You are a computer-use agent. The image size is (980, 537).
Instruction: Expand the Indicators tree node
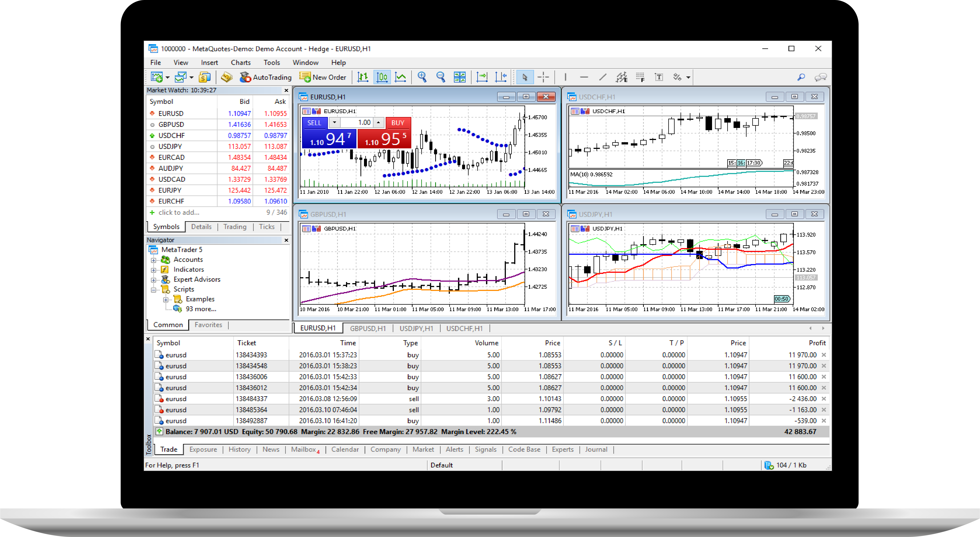click(x=154, y=270)
